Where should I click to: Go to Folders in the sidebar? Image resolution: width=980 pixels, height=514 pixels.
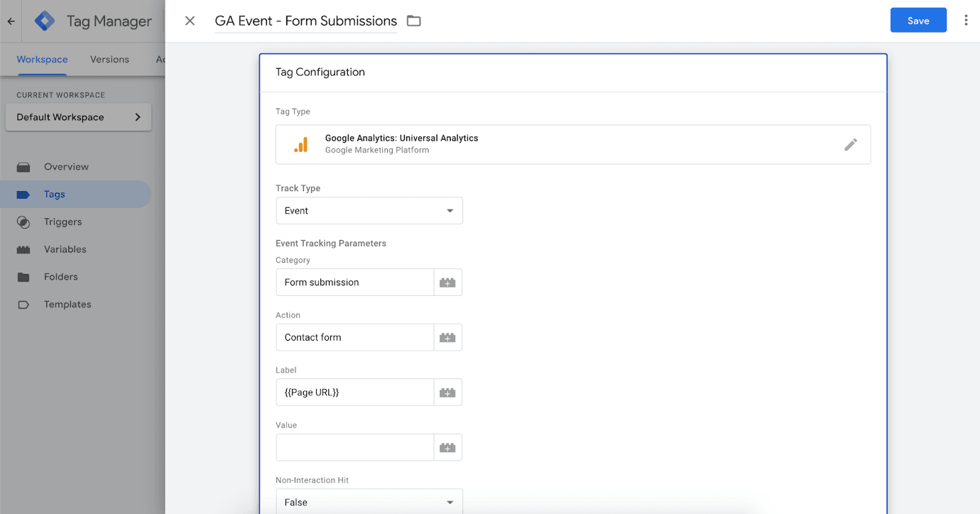[x=60, y=277]
